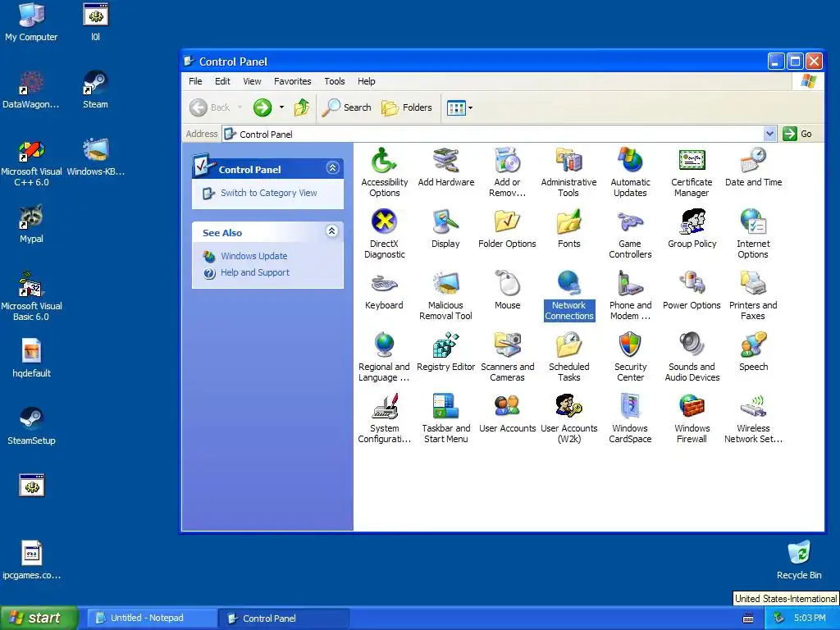Open the Help menu
The width and height of the screenshot is (840, 630).
point(367,81)
